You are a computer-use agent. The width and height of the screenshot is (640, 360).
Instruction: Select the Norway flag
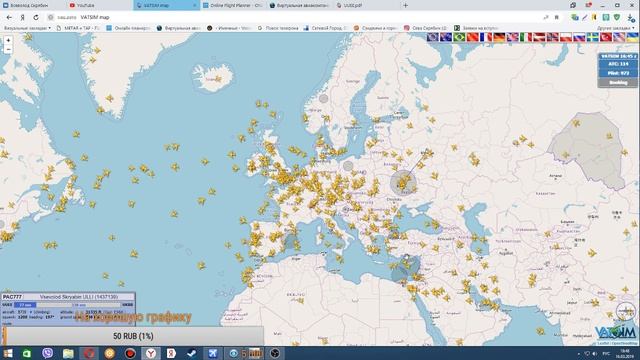(553, 37)
